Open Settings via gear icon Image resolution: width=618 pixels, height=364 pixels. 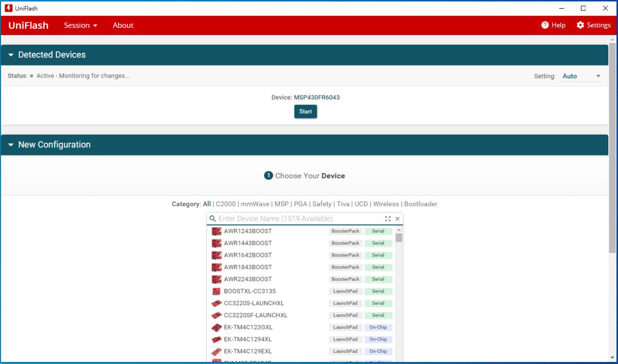point(580,25)
